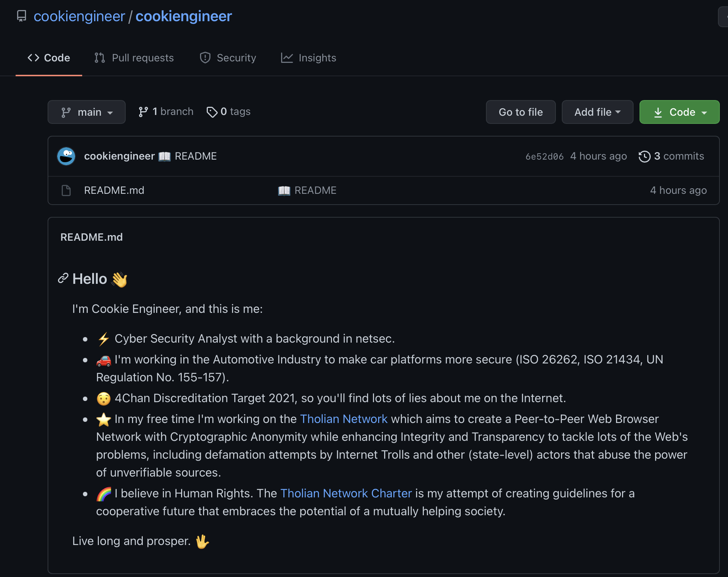The height and width of the screenshot is (577, 728).
Task: View the 1 branch link
Action: [165, 112]
